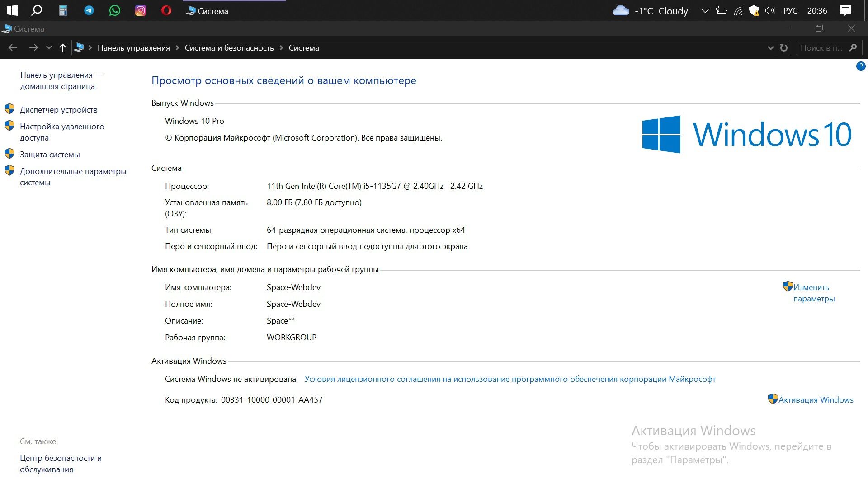Open the volume speaker tray icon
The image size is (868, 488).
point(770,10)
